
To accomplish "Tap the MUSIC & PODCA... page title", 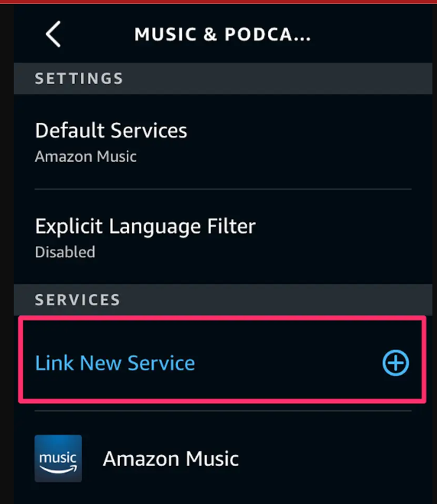I will 222,34.
